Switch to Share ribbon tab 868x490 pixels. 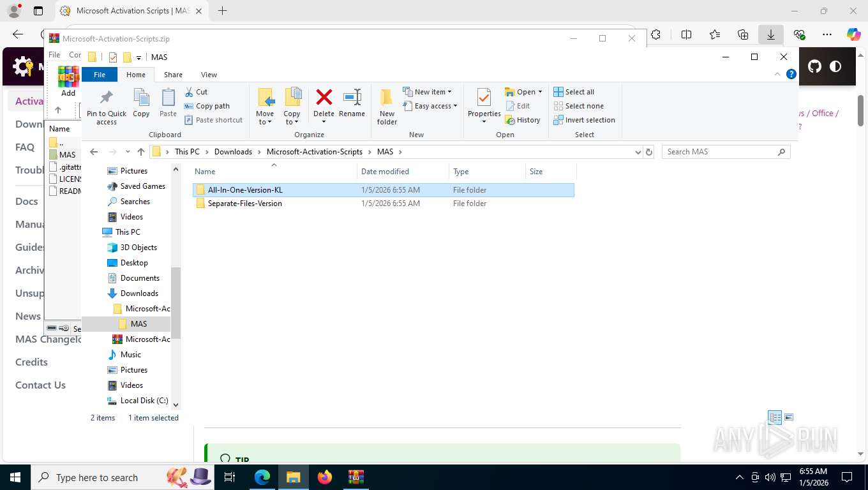coord(173,75)
